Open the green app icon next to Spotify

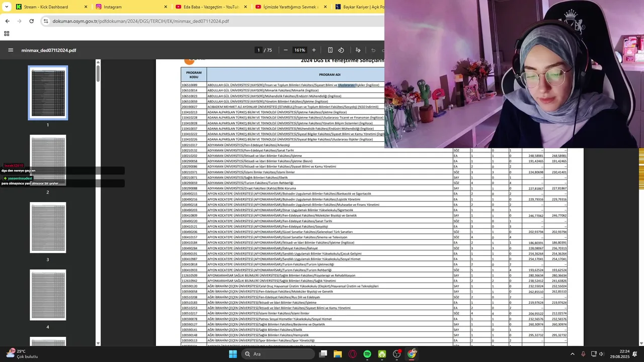pyautogui.click(x=382, y=354)
